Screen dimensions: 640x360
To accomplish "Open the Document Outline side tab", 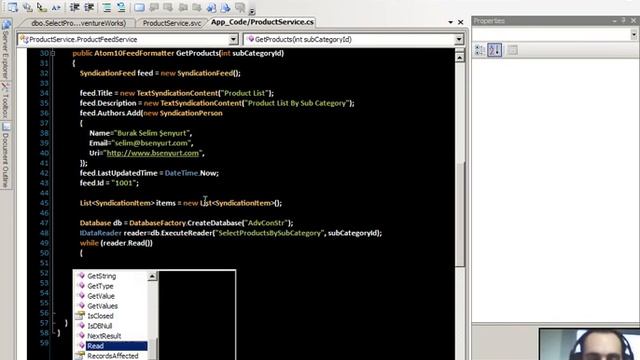I will click(x=6, y=155).
